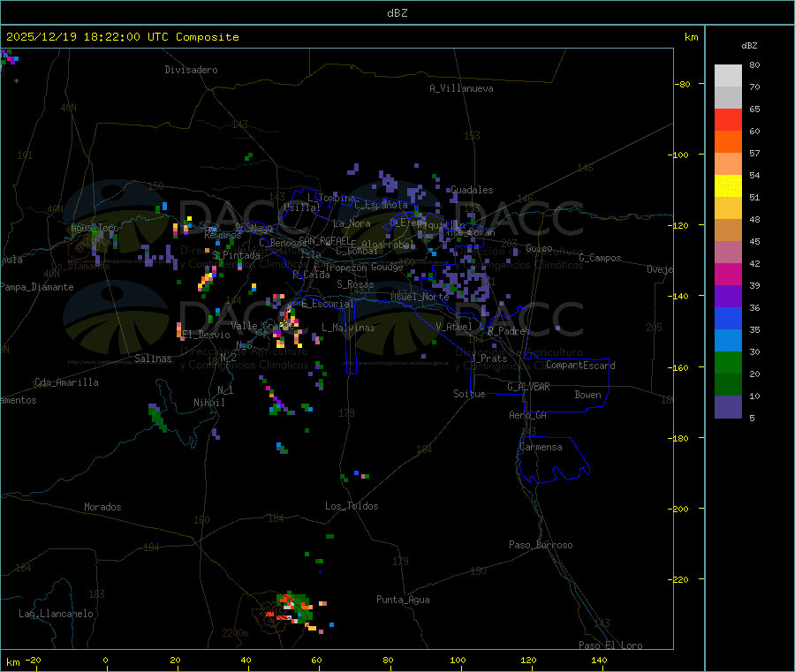Click the Soitue location label
This screenshot has height=672, width=795.
coord(469,394)
